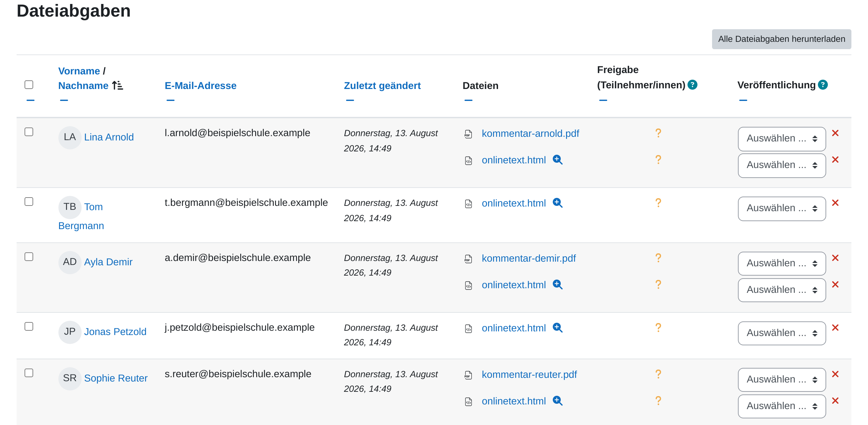Check the box for Lina Arnold's row

click(x=29, y=131)
